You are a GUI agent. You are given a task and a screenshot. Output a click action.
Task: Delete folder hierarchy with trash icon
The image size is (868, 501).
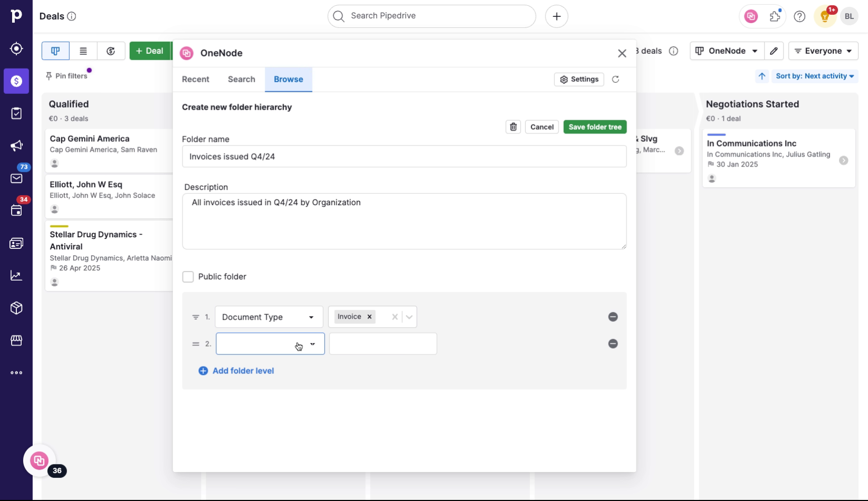tap(513, 127)
